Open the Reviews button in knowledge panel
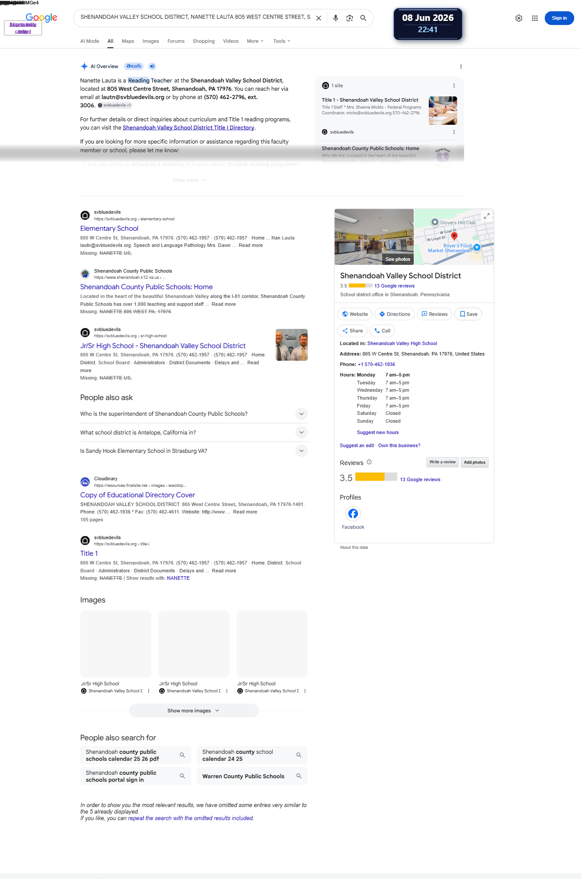 pos(434,314)
